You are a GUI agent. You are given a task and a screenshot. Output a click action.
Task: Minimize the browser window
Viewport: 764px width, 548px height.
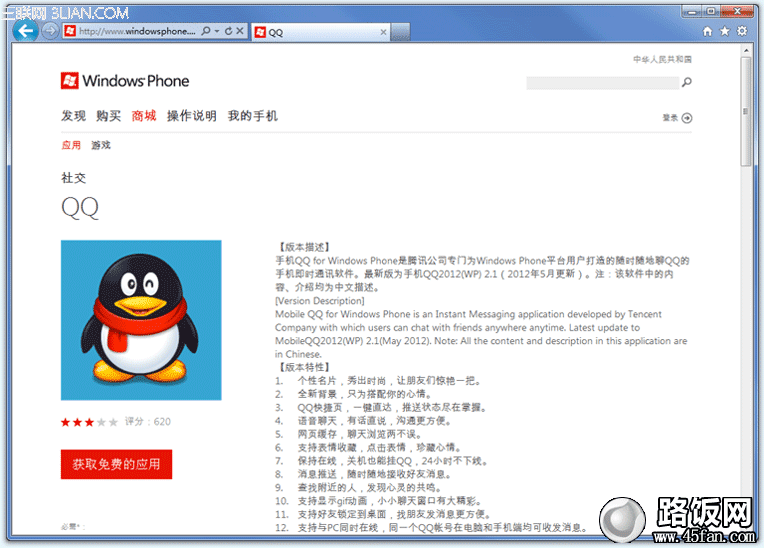pos(692,11)
